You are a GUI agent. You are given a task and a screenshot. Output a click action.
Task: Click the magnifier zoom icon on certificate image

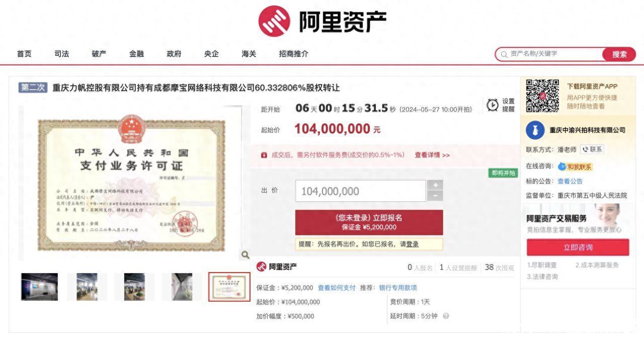click(245, 255)
